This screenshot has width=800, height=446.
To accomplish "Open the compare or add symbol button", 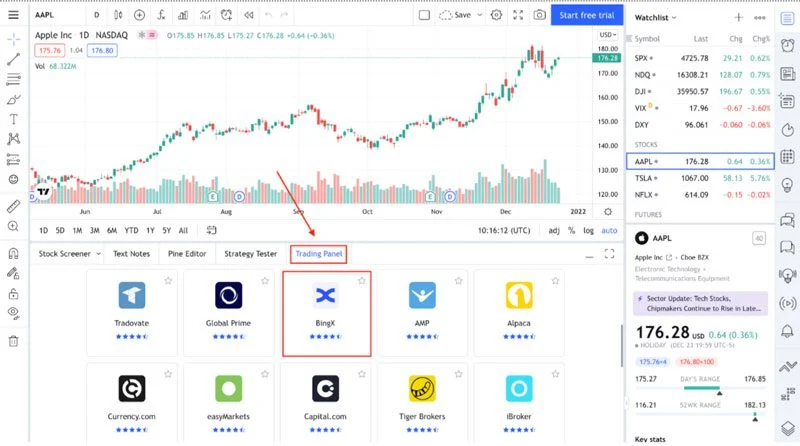I will (x=139, y=15).
